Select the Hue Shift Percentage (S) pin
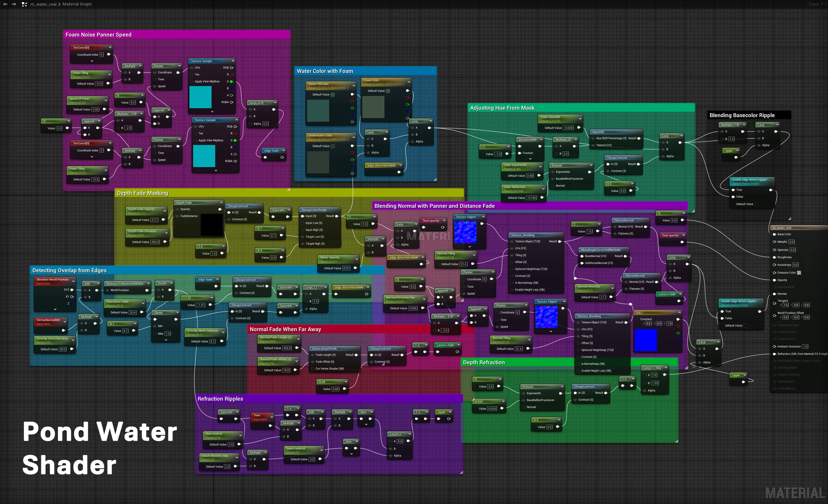Screen dimensions: 828x504 pos(593,138)
